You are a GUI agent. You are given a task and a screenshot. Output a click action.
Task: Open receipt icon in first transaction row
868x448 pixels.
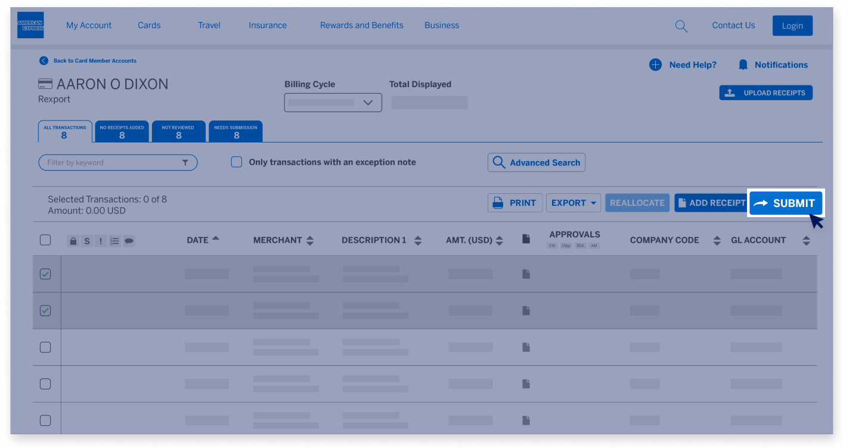tap(526, 274)
